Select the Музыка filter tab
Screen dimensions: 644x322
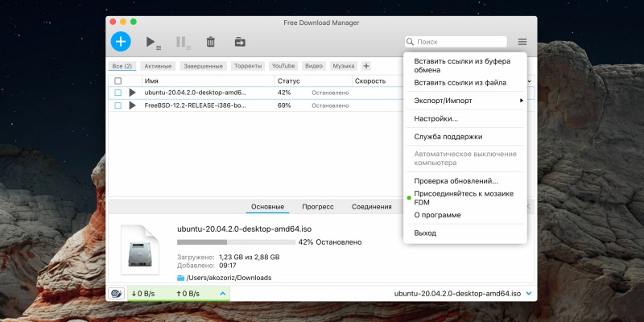tap(344, 66)
